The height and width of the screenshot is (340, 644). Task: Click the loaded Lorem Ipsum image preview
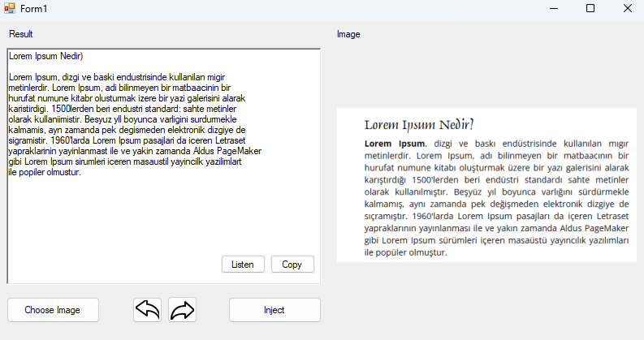(486, 185)
